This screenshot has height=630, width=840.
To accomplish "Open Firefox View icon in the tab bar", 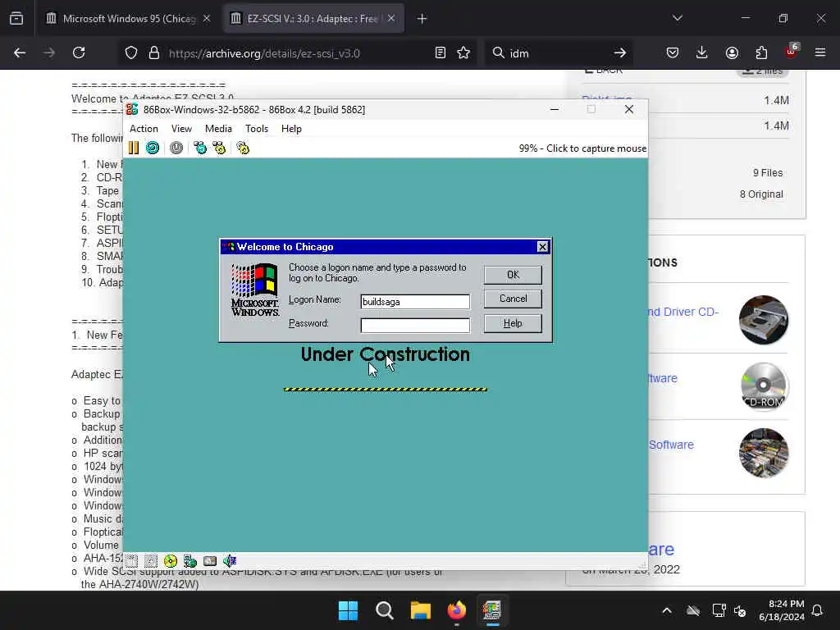I will [x=16, y=19].
